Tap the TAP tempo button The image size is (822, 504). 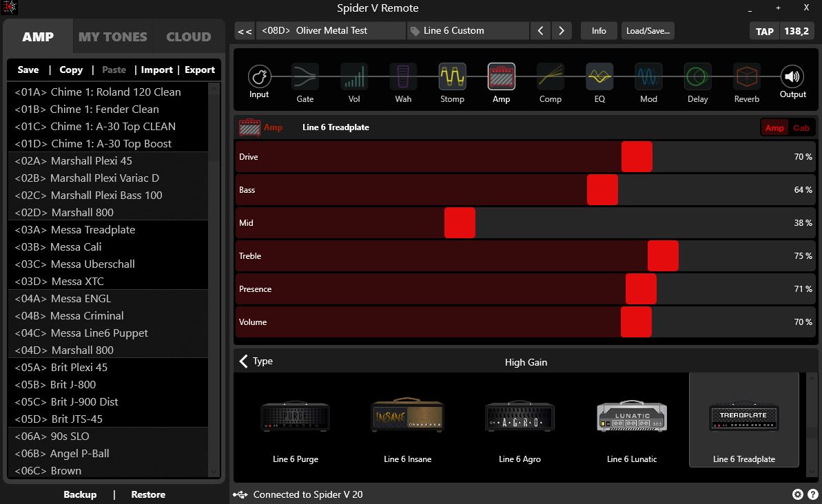[x=764, y=32]
